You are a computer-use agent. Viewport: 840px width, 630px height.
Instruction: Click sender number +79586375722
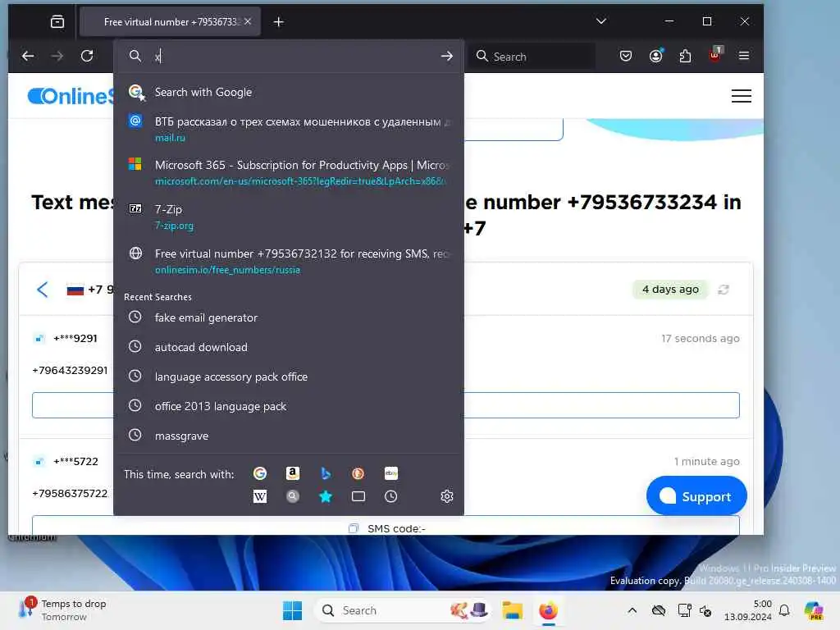click(x=71, y=493)
